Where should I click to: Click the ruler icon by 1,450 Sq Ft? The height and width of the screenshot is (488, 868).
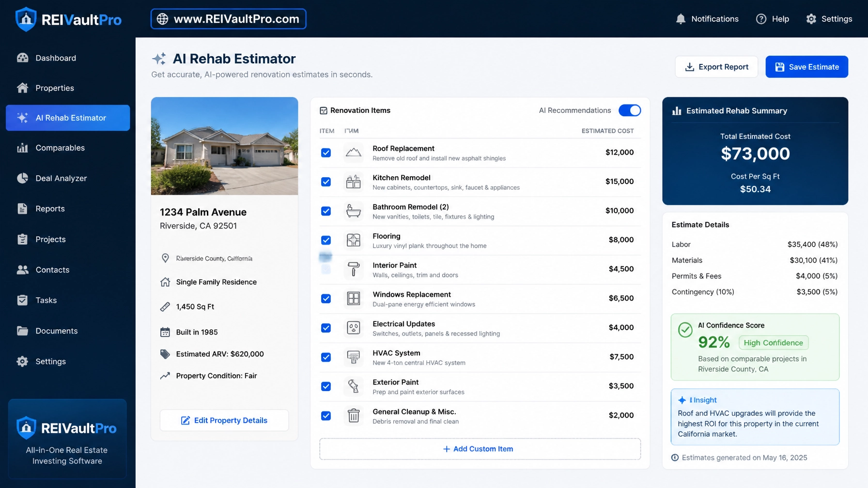click(165, 306)
